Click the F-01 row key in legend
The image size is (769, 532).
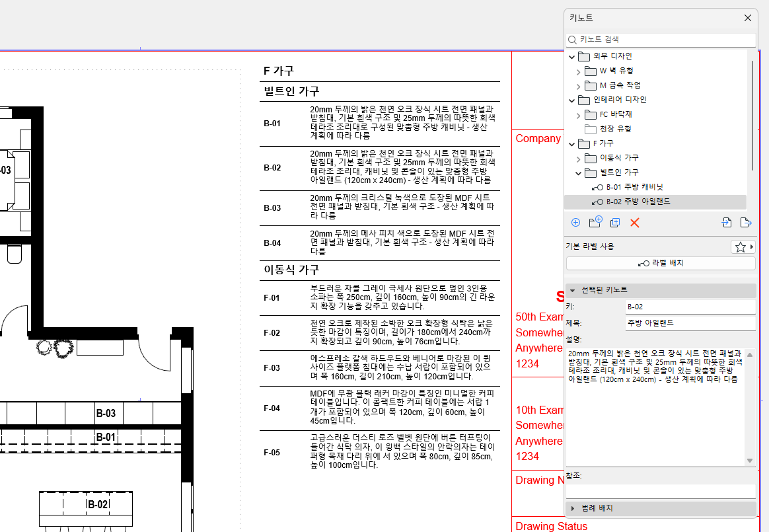[x=272, y=298]
